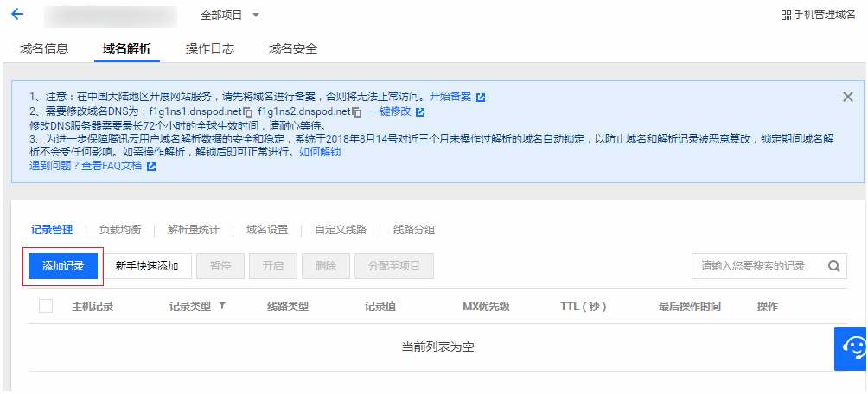Switch to the 负载均衡 sub-tab
Image resolution: width=868 pixels, height=394 pixels.
click(119, 230)
